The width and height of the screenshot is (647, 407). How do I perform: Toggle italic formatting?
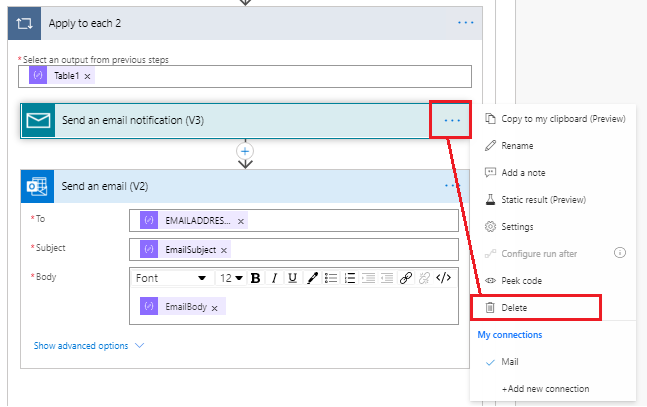coord(274,278)
